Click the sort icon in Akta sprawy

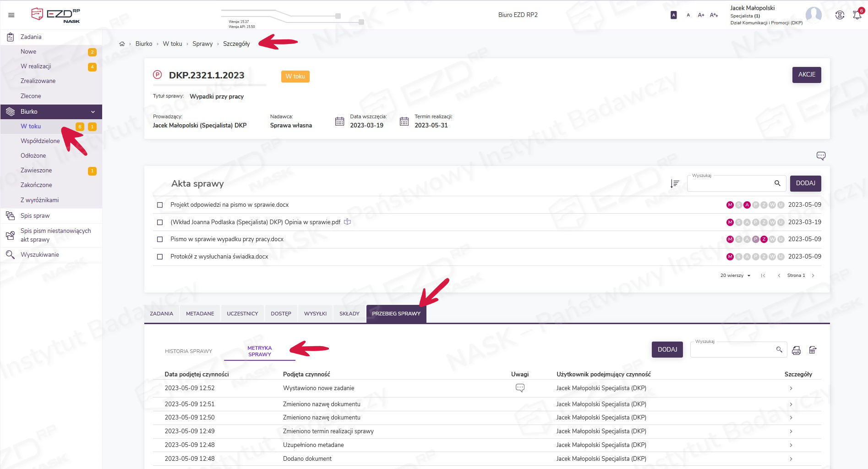click(x=674, y=183)
